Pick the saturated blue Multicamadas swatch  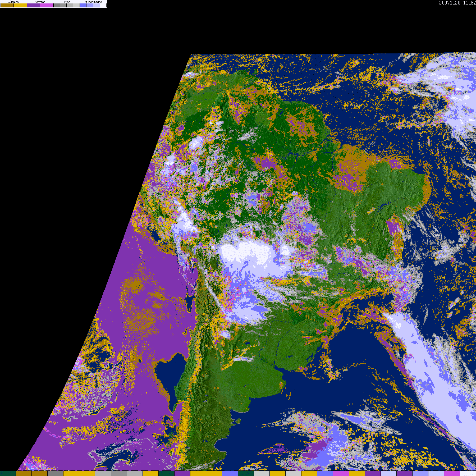83,5
